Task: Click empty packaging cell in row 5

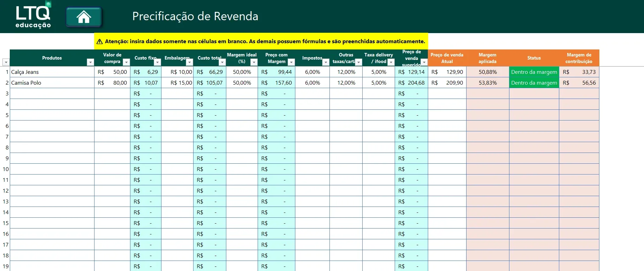Action: click(177, 115)
